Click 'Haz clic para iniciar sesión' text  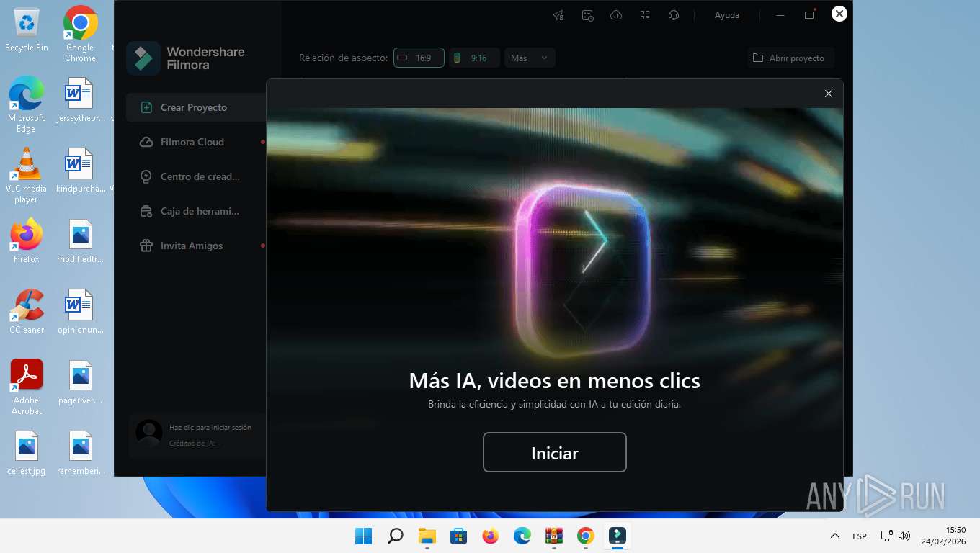point(210,428)
